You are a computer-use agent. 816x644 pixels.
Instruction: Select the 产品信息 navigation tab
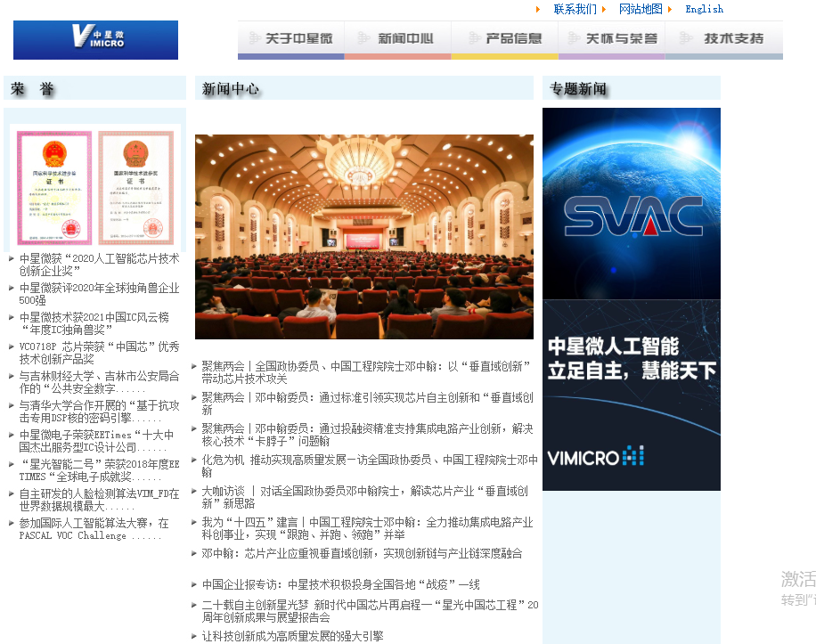point(505,40)
